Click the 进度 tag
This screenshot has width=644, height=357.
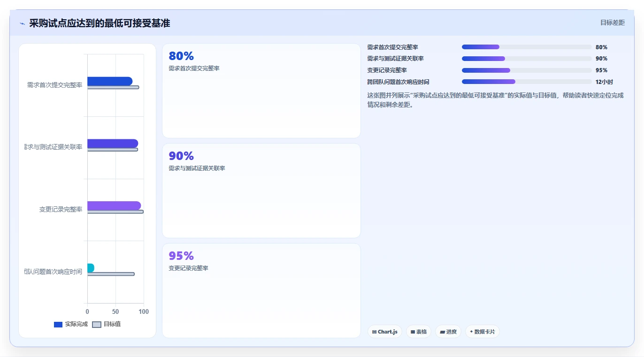448,332
